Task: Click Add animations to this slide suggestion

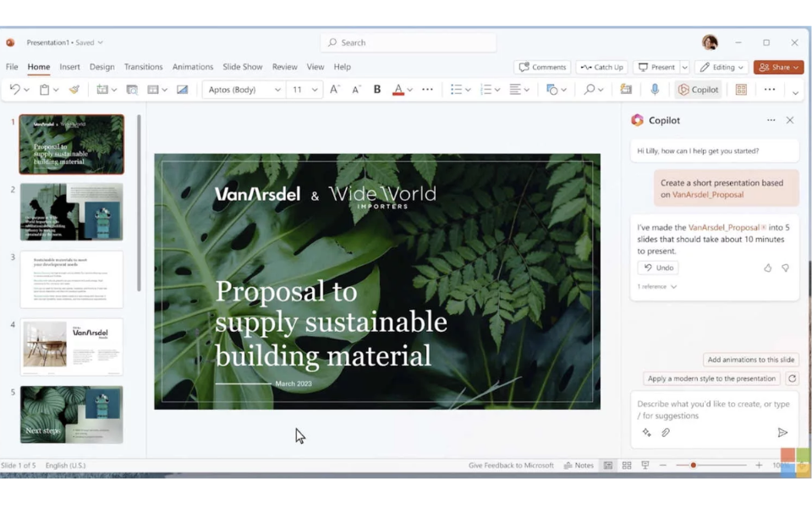Action: point(751,360)
